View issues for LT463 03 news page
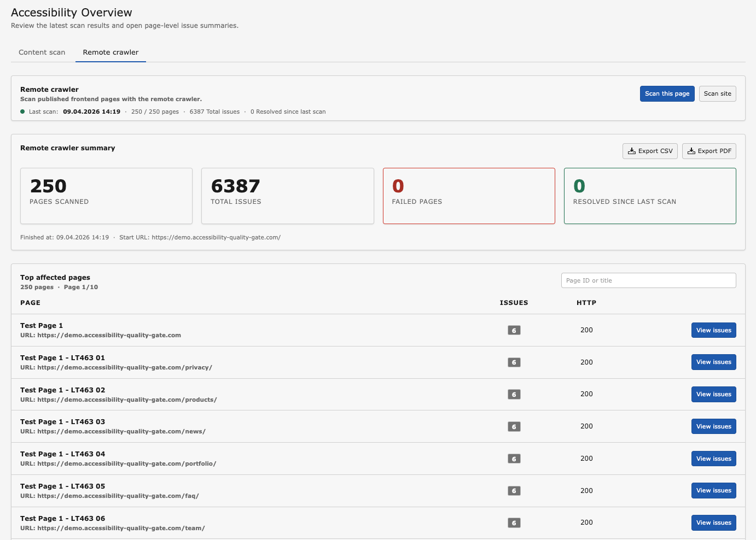This screenshot has height=540, width=756. pyautogui.click(x=714, y=426)
